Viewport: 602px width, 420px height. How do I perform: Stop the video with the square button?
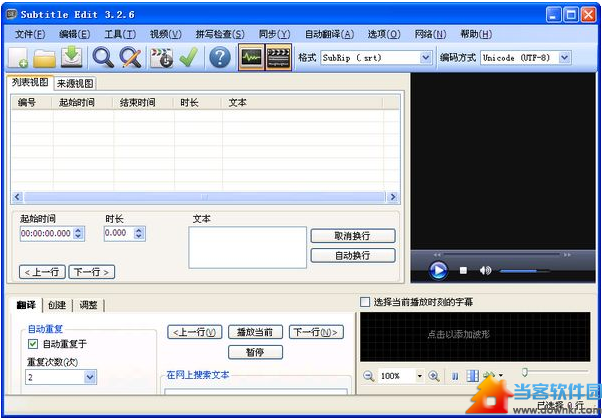click(463, 271)
